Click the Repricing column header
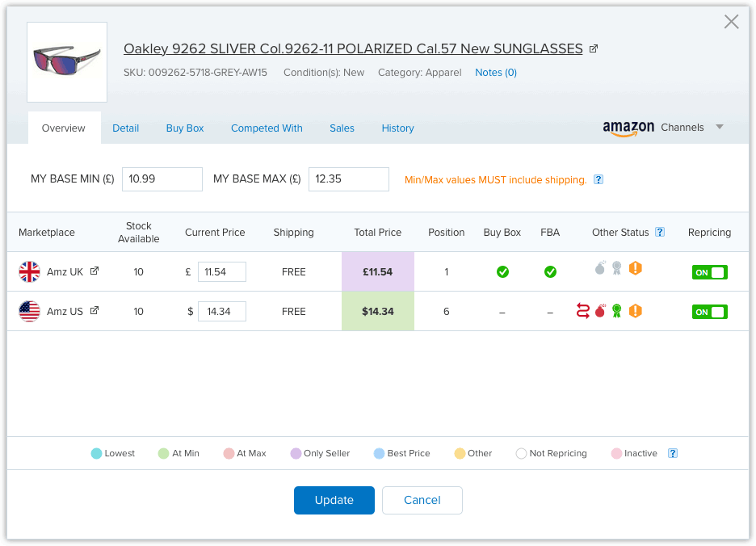 pyautogui.click(x=709, y=233)
